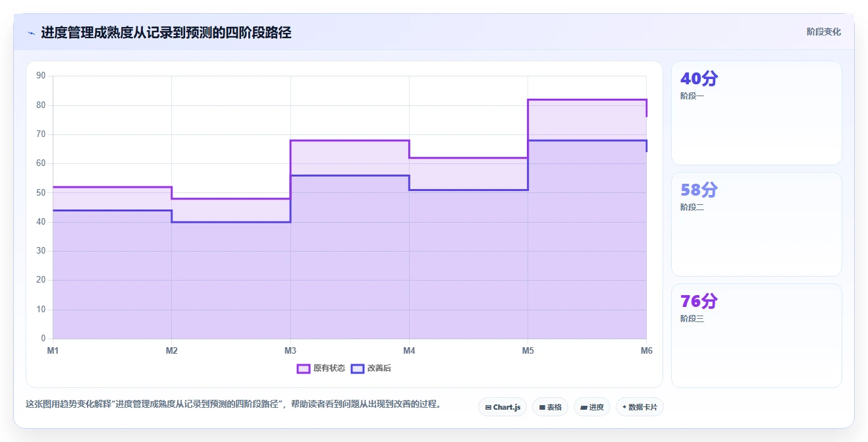
Task: Click the 阶段一 card label
Action: (x=692, y=96)
